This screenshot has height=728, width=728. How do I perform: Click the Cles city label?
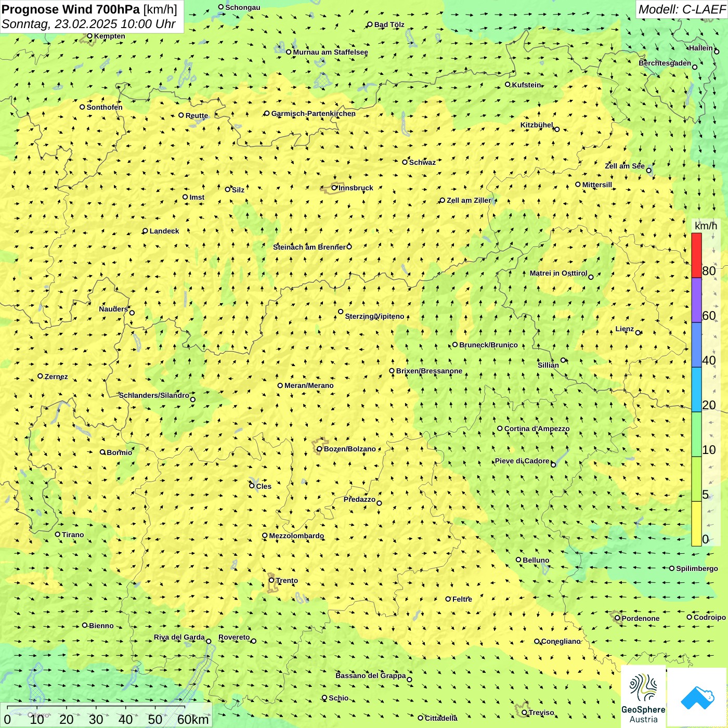pos(264,486)
